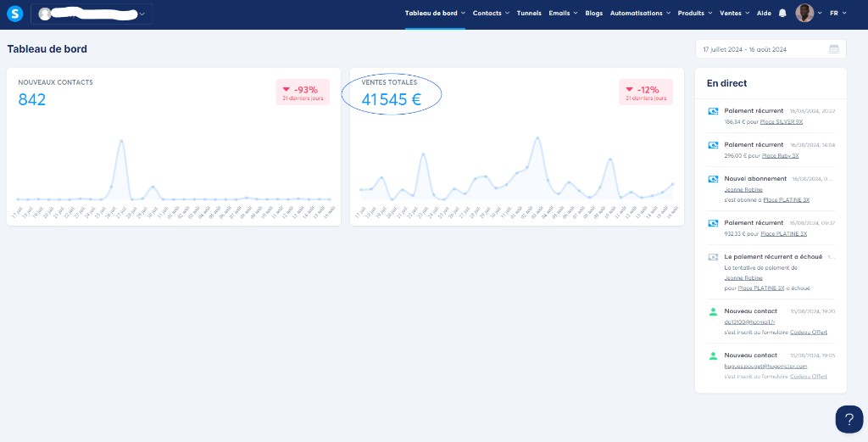Select Ventes in the top navigation
The height and width of the screenshot is (442, 868).
click(x=731, y=14)
